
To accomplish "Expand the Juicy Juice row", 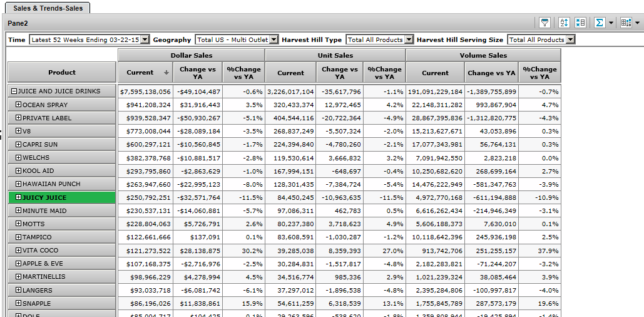I will click(x=19, y=197).
